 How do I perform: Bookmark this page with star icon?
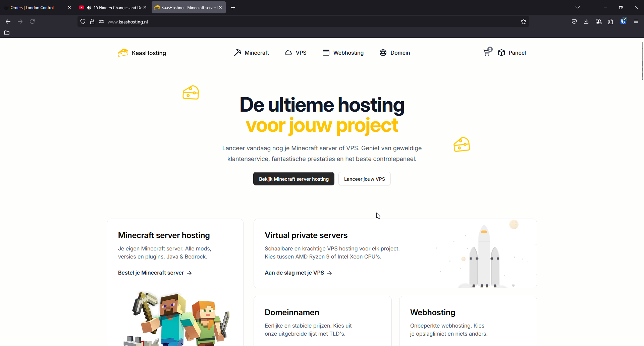(523, 22)
